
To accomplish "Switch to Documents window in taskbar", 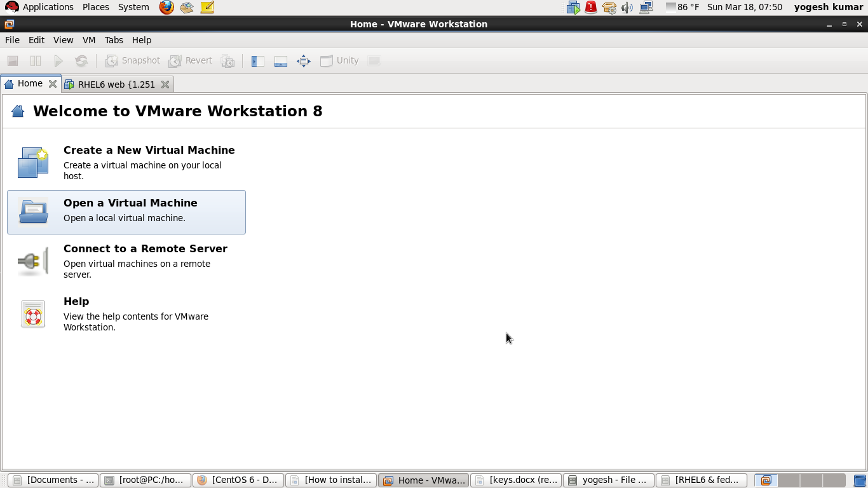I will tap(53, 480).
